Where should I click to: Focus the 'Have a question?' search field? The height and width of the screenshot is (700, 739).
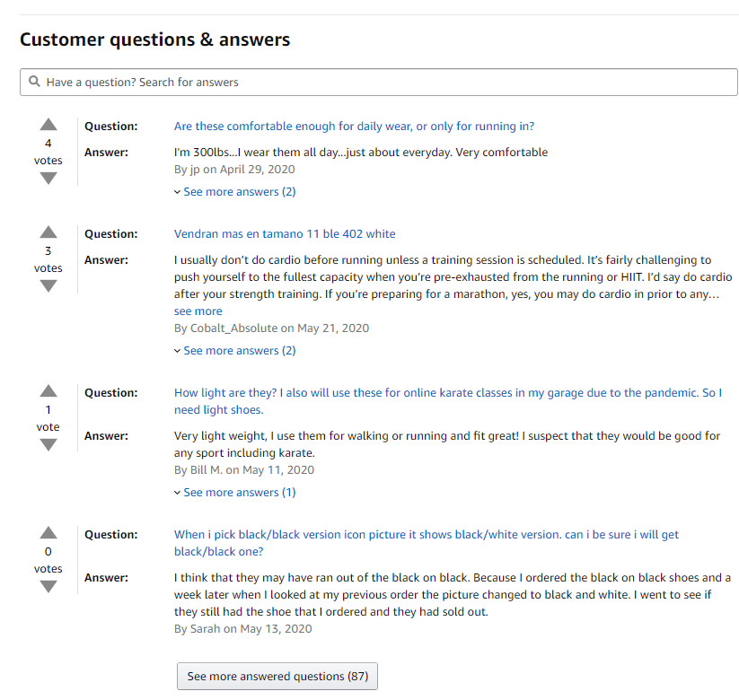coord(386,82)
